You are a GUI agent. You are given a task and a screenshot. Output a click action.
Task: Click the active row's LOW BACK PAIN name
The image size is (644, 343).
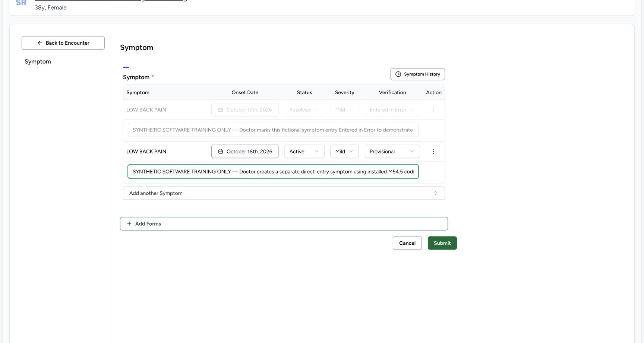[146, 152]
